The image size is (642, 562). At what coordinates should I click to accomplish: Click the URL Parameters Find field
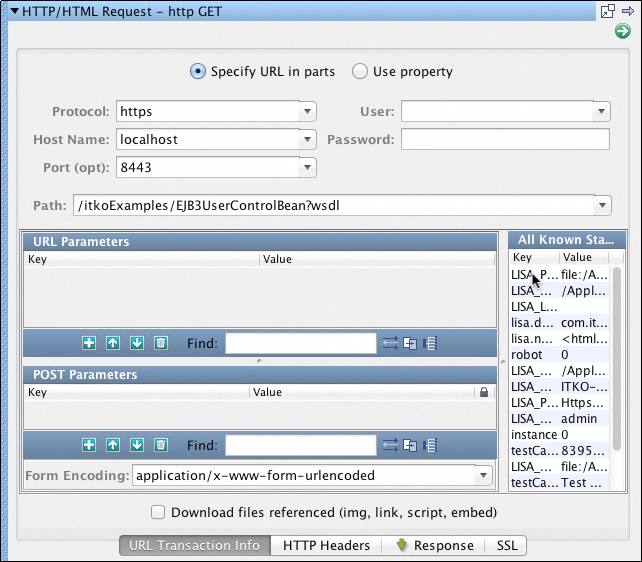click(x=300, y=343)
